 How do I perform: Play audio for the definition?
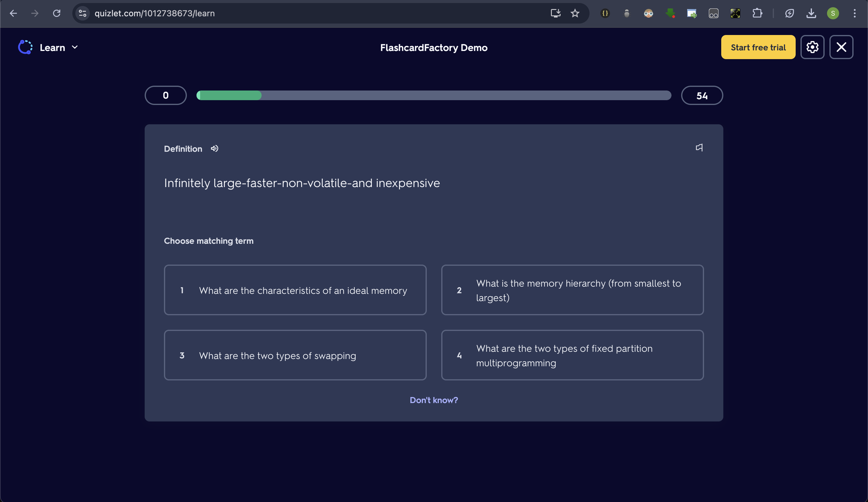[215, 149]
